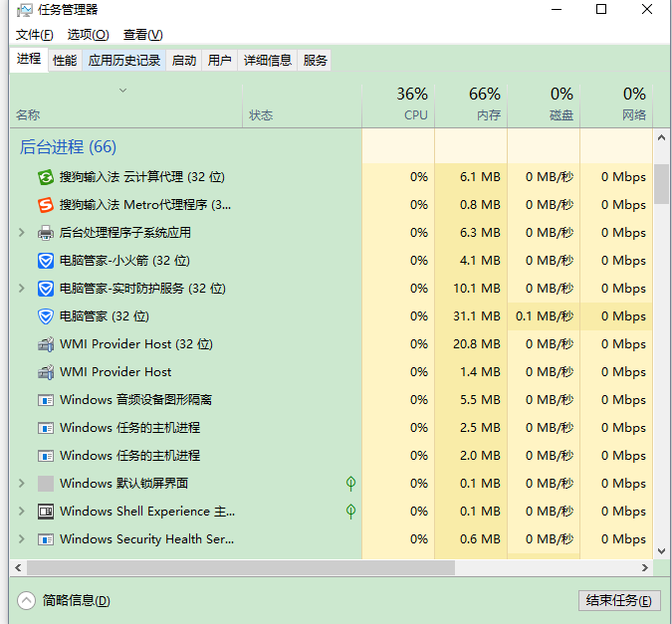Open the 查看(V) menu

click(x=142, y=34)
